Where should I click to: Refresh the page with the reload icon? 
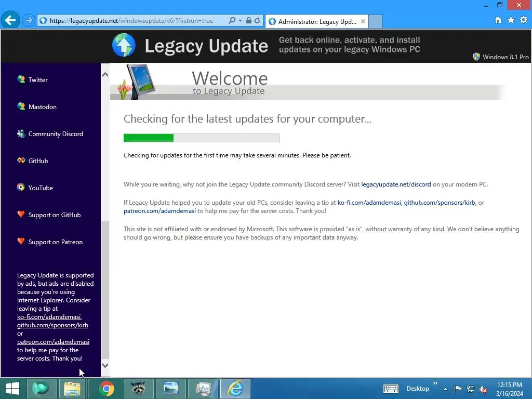pyautogui.click(x=257, y=20)
